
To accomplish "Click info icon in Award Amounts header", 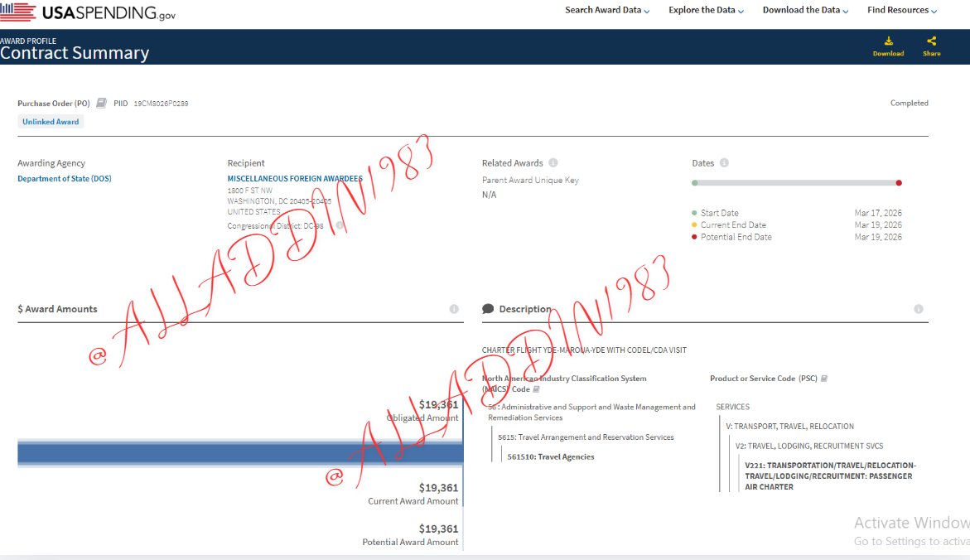I will (454, 309).
